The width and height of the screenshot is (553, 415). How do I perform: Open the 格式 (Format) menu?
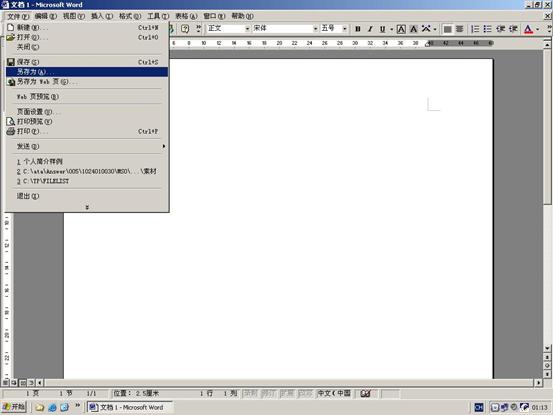[x=130, y=16]
